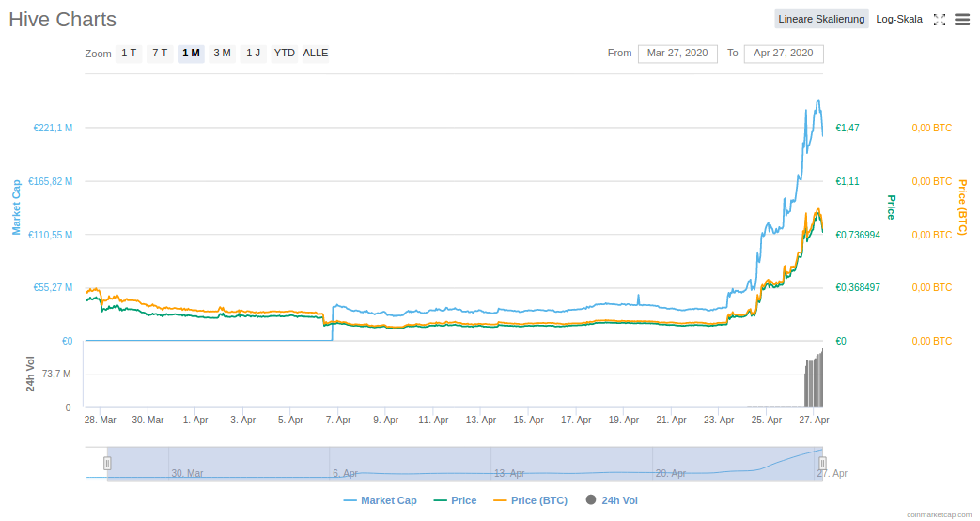Click the €165,82 M axis value
980x521 pixels.
click(x=51, y=181)
